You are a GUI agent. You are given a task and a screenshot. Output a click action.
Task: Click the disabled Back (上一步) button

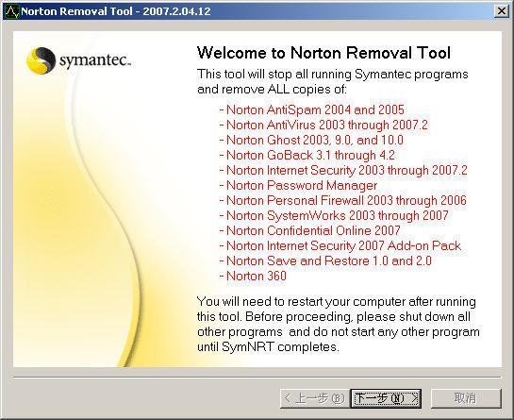pyautogui.click(x=315, y=398)
